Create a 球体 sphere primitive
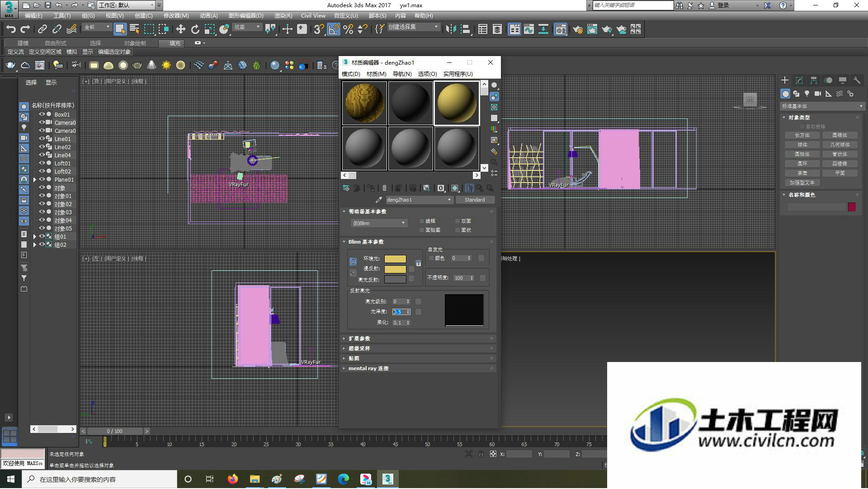The width and height of the screenshot is (868, 489). (x=802, y=145)
